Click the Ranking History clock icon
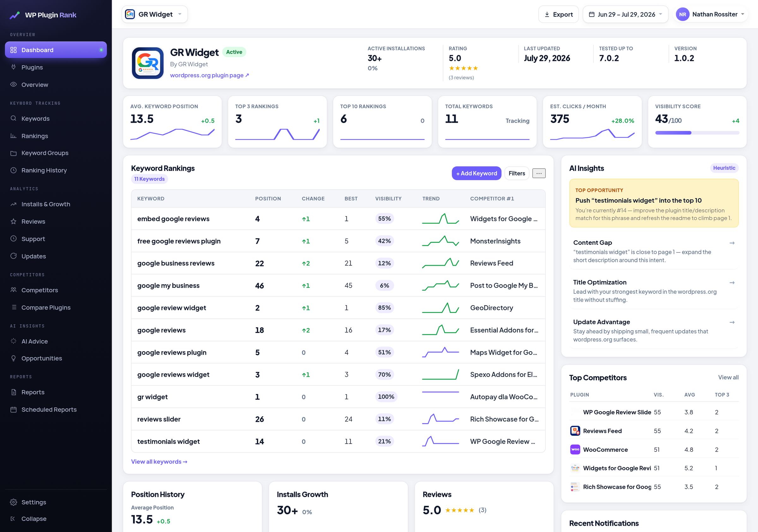The image size is (758, 532). (x=14, y=170)
